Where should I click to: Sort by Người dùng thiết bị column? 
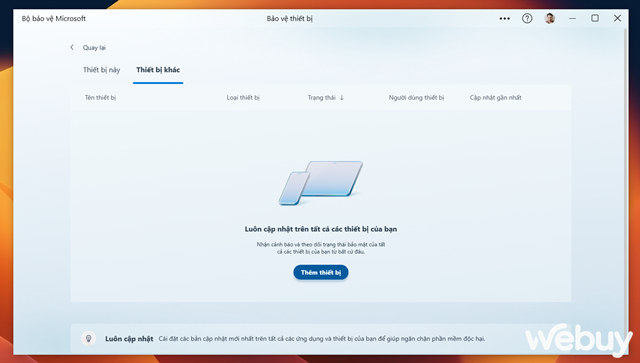(416, 98)
